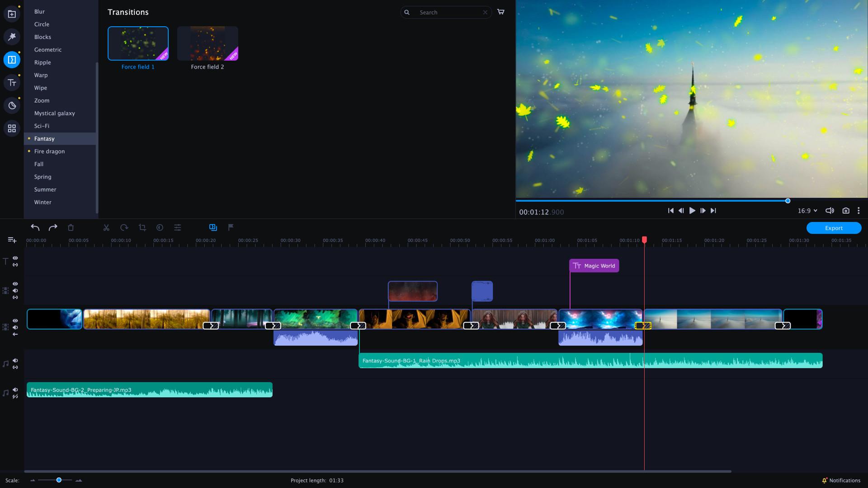Open the Titles panel

[12, 83]
